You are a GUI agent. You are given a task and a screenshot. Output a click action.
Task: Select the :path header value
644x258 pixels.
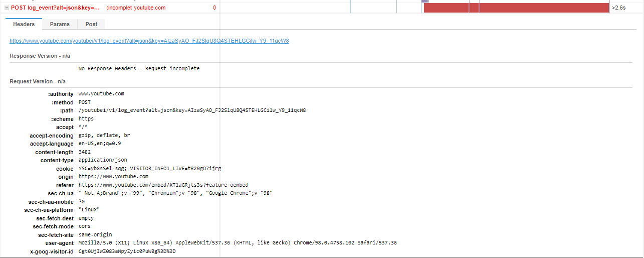192,110
